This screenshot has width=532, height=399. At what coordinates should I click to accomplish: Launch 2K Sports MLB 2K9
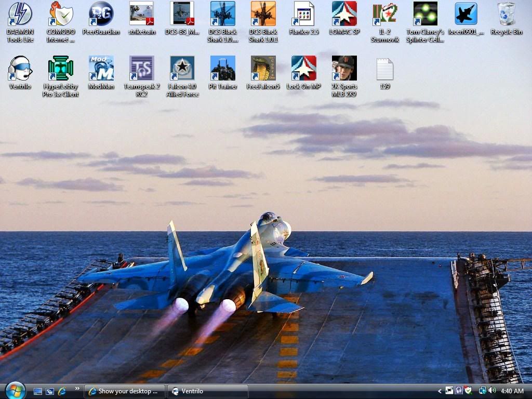(344, 69)
